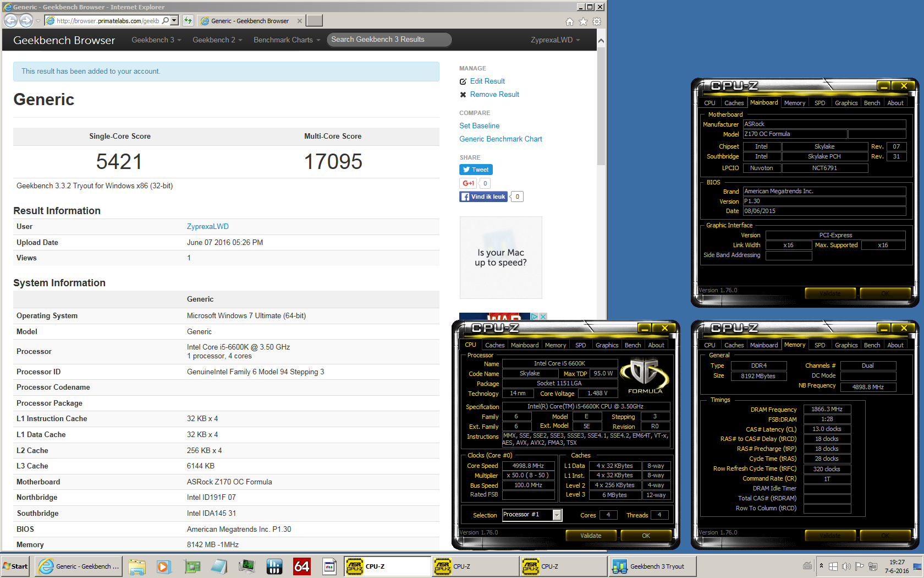Click the IE forward arrow button
924x578 pixels.
26,20
